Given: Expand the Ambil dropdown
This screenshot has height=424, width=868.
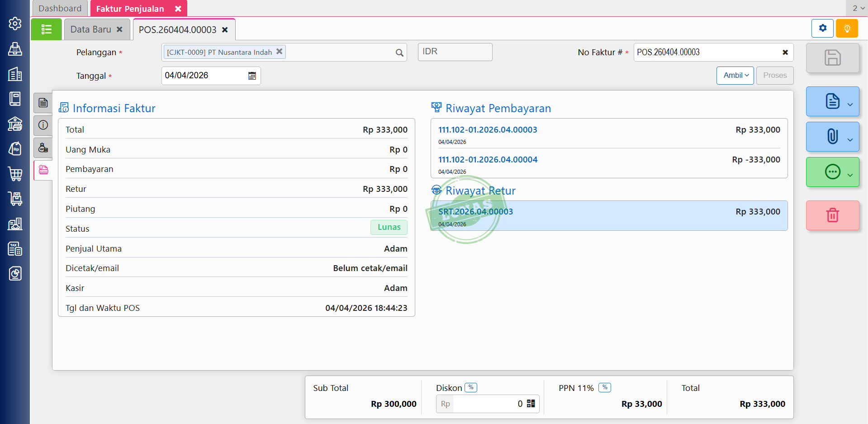Looking at the screenshot, I should [735, 76].
